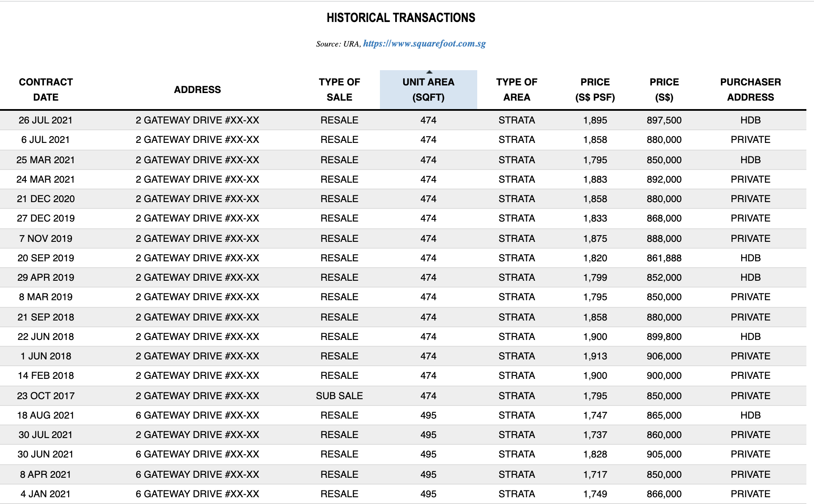Click the sort arrow above Unit Area

coord(429,72)
